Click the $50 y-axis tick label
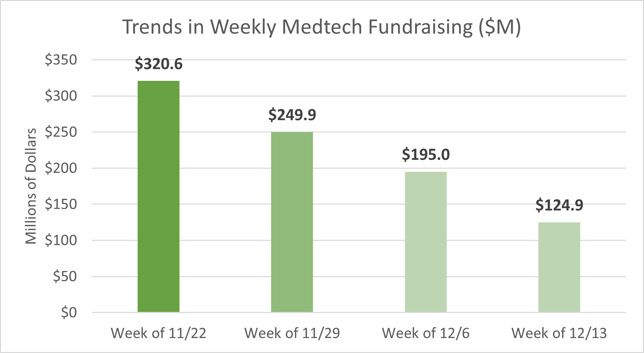 point(65,276)
